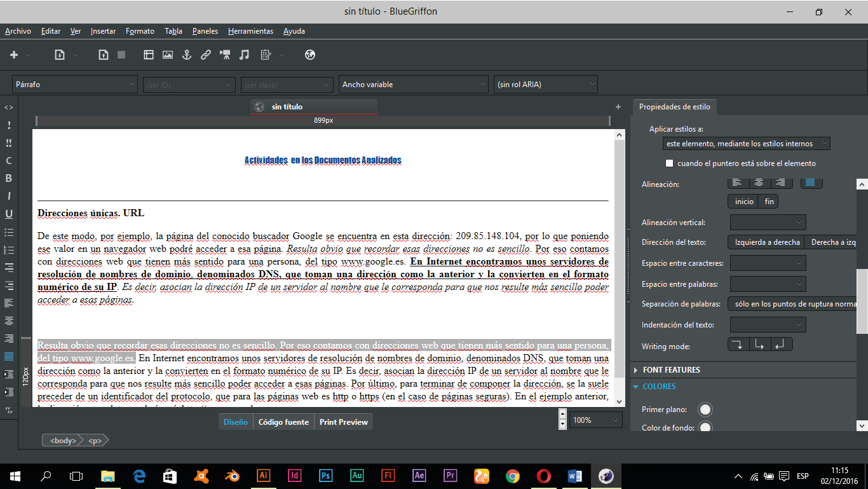The image size is (868, 489).
Task: Insert audio using the music note icon
Action: point(244,55)
